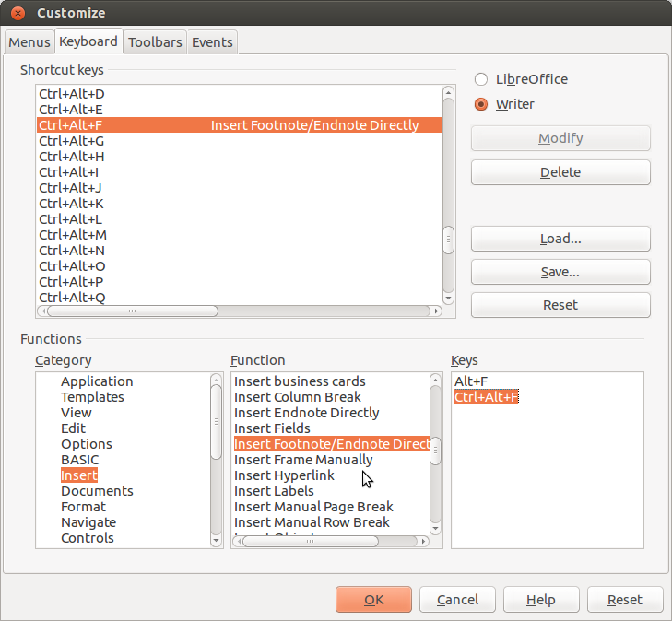Click shortcut keys horizontal scroll-right arrow

tap(436, 310)
